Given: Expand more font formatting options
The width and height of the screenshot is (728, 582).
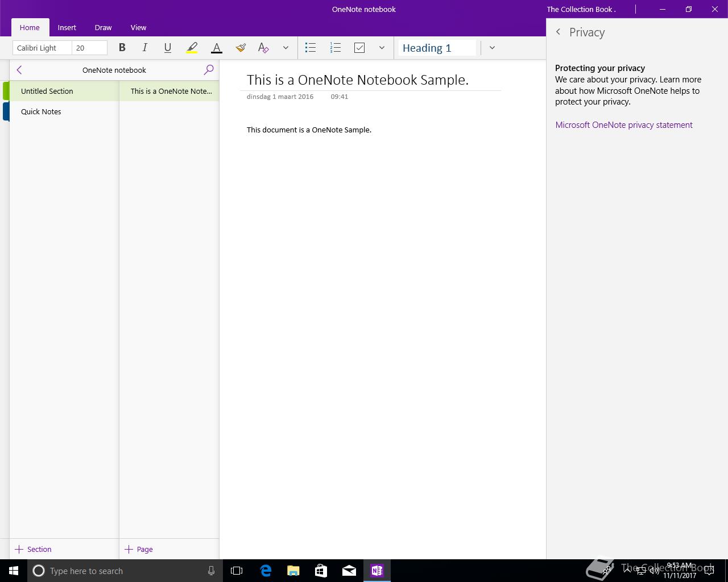Looking at the screenshot, I should pyautogui.click(x=286, y=48).
